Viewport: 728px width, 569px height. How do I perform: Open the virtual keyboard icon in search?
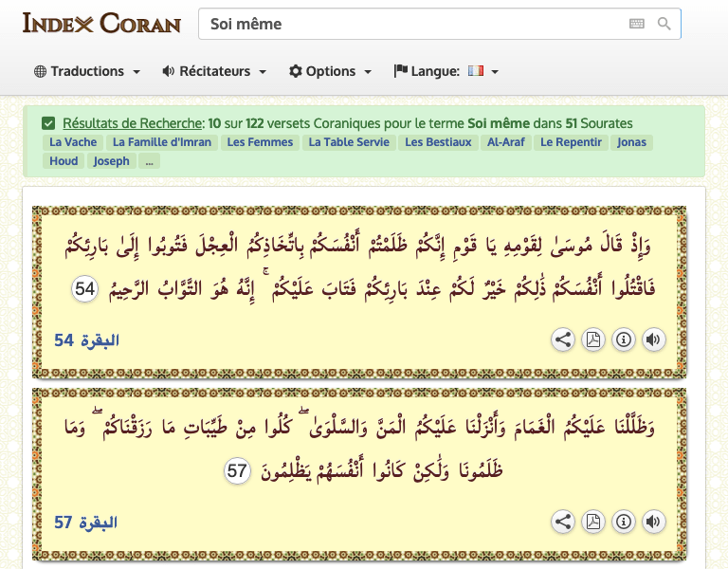click(637, 24)
